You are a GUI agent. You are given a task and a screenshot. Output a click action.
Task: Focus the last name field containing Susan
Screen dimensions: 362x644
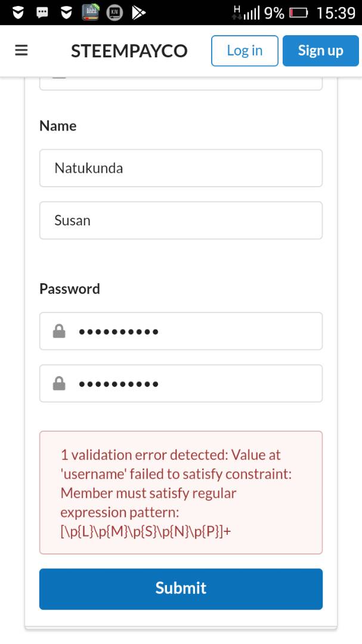coord(181,221)
